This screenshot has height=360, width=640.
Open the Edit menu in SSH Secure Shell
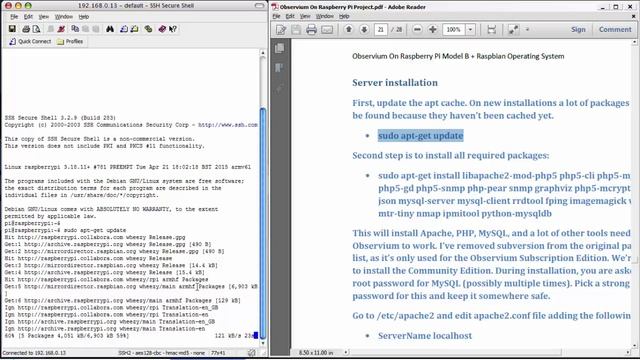tap(28, 17)
